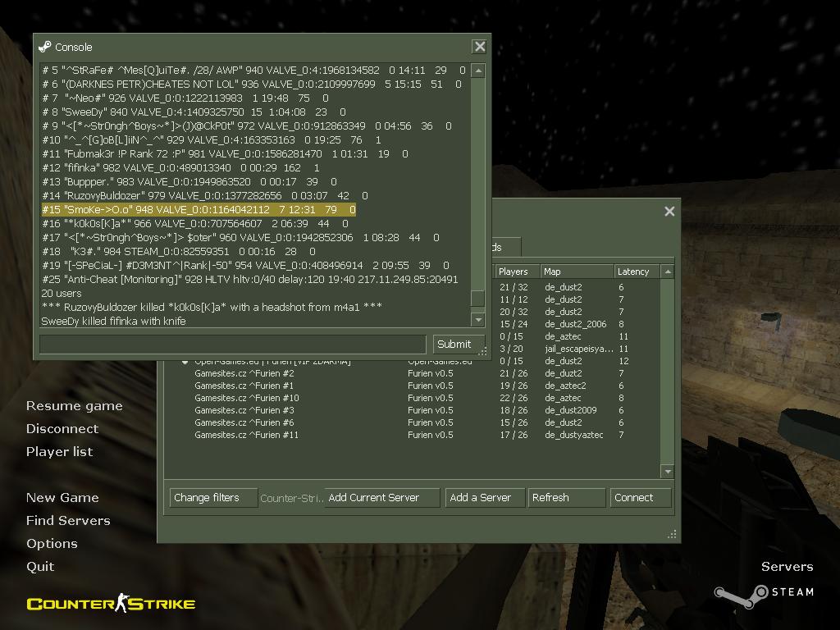Select Resume game menu item
The width and height of the screenshot is (840, 630).
pyautogui.click(x=74, y=405)
